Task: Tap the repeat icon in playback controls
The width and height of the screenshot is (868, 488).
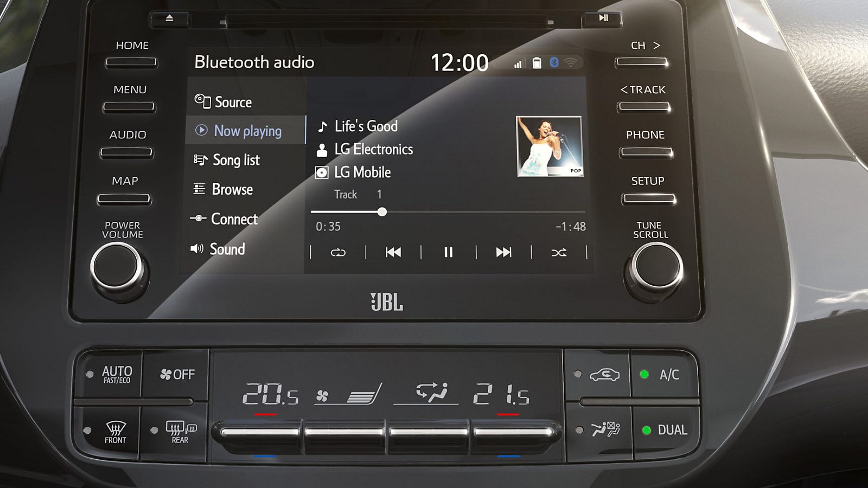Action: click(x=338, y=252)
